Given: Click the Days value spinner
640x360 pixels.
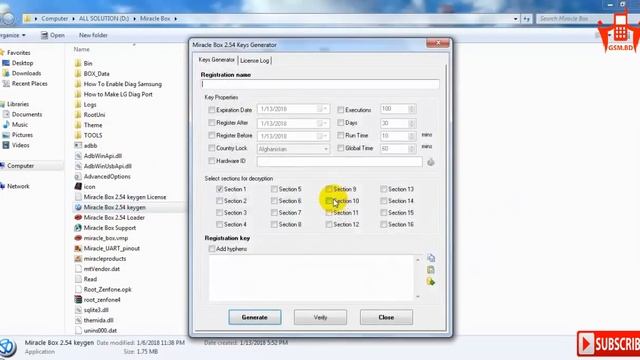Looking at the screenshot, I should click(411, 123).
